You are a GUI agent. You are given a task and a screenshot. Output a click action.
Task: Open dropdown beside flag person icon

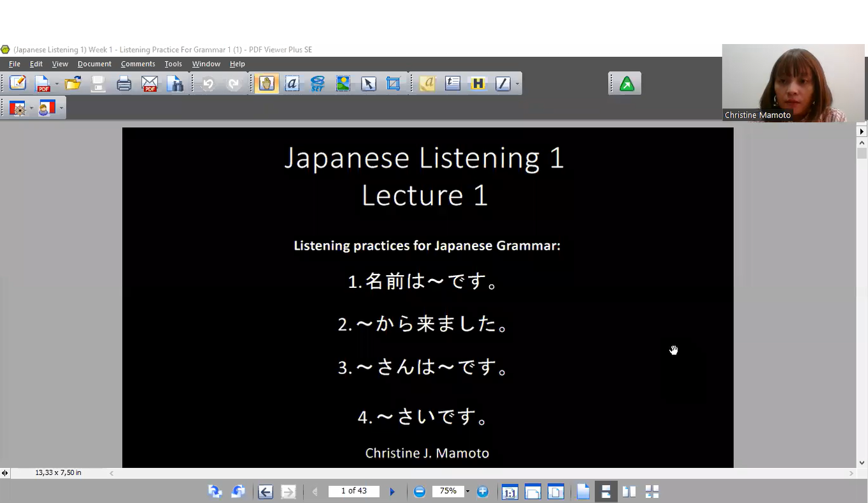coord(61,108)
